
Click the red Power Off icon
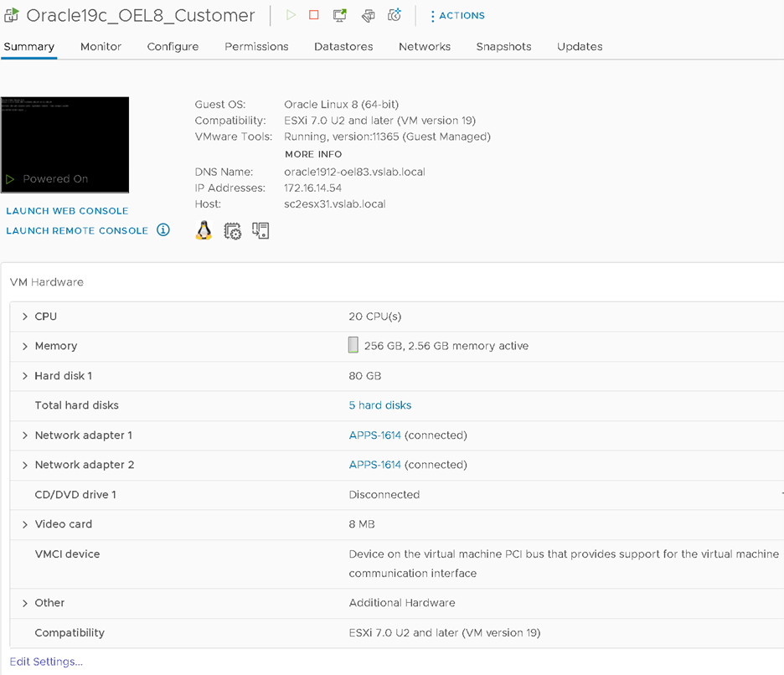click(x=314, y=15)
